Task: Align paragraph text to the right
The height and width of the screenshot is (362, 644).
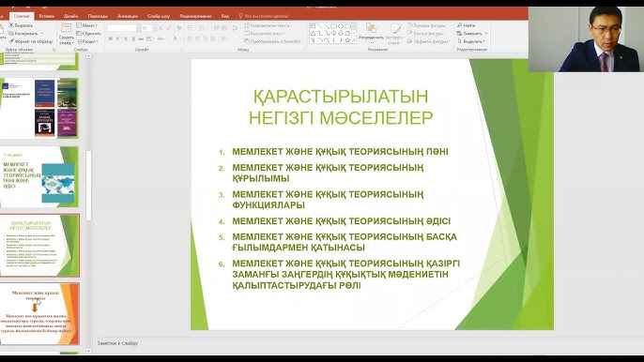Action: [x=206, y=39]
